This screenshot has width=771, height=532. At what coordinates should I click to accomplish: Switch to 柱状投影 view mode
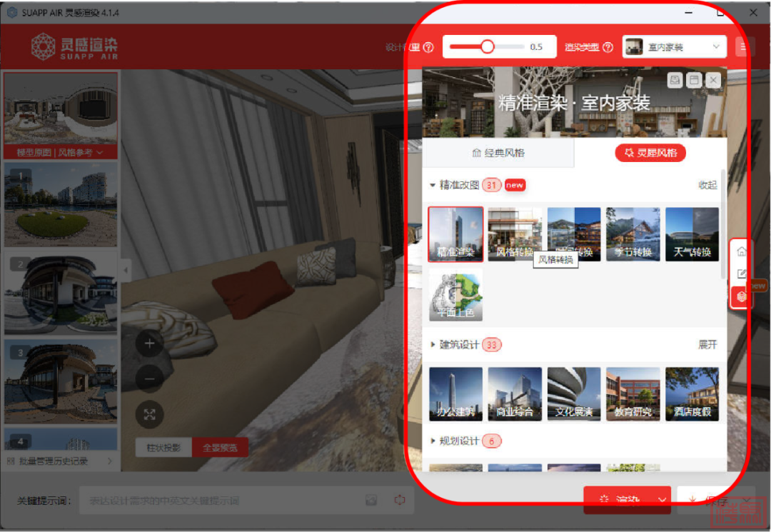point(163,448)
